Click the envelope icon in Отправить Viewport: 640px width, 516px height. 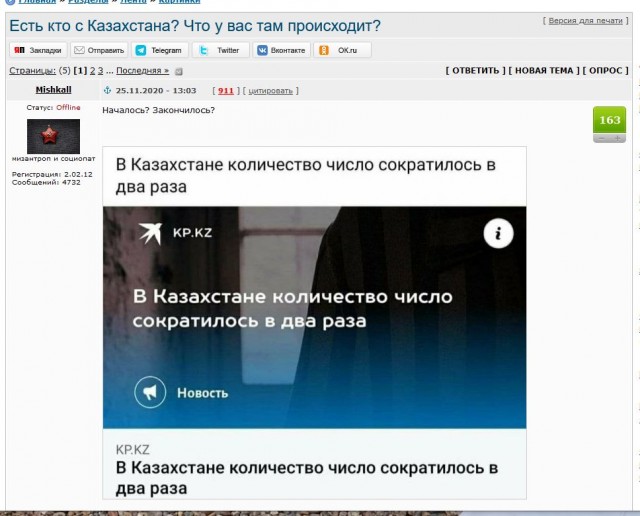click(79, 50)
